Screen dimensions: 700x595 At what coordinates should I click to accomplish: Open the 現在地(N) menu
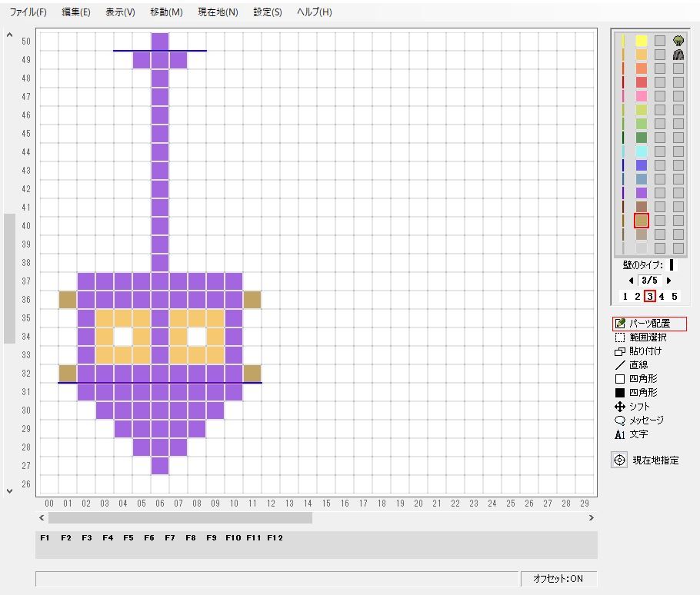pos(218,12)
